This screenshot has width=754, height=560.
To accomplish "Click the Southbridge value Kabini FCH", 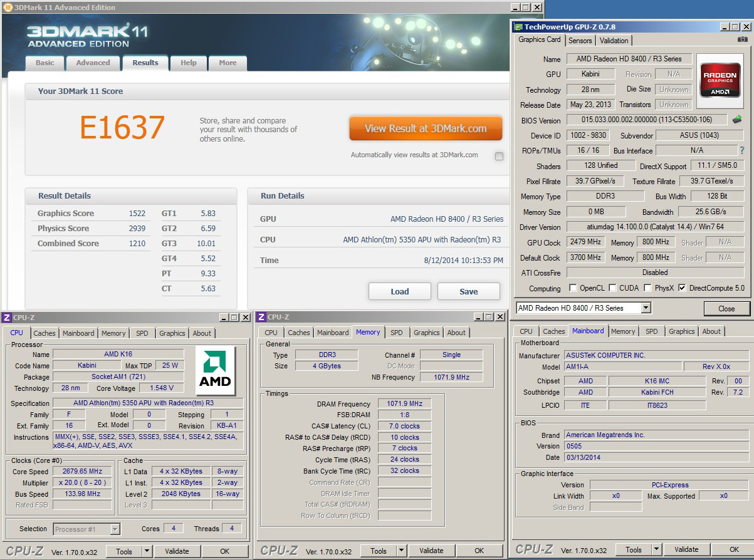I will point(658,393).
